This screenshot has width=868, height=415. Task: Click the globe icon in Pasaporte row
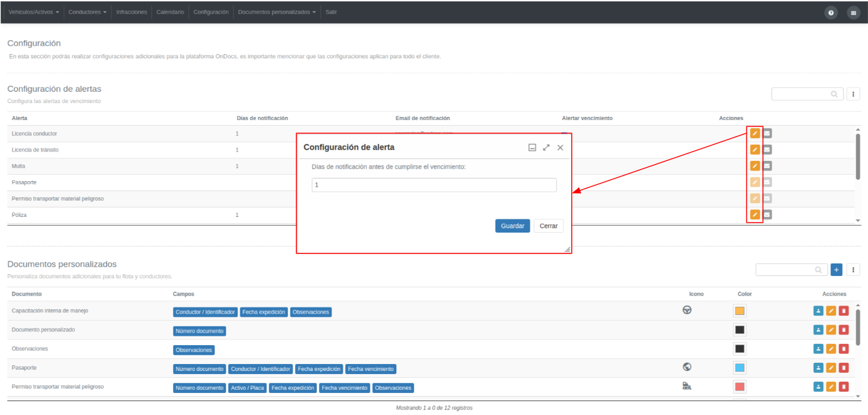687,367
